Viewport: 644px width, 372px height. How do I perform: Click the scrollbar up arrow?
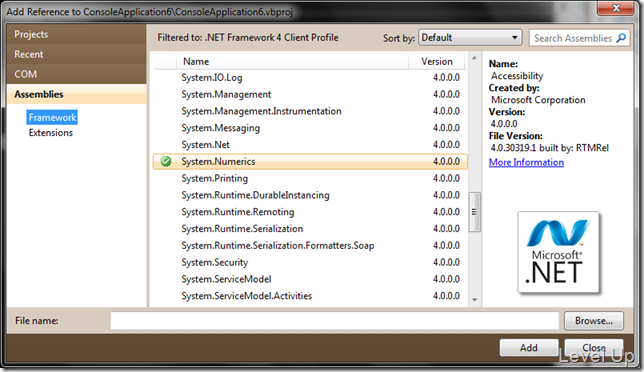click(x=474, y=58)
